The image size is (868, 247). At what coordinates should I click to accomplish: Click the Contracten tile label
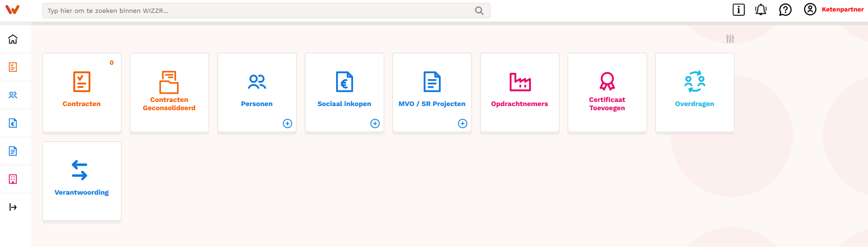coord(82,104)
